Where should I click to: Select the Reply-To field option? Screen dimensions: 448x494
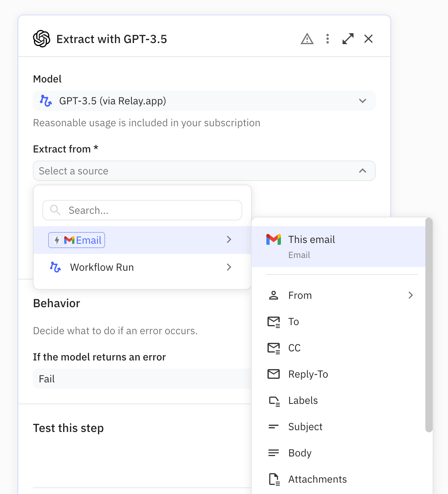pyautogui.click(x=339, y=374)
